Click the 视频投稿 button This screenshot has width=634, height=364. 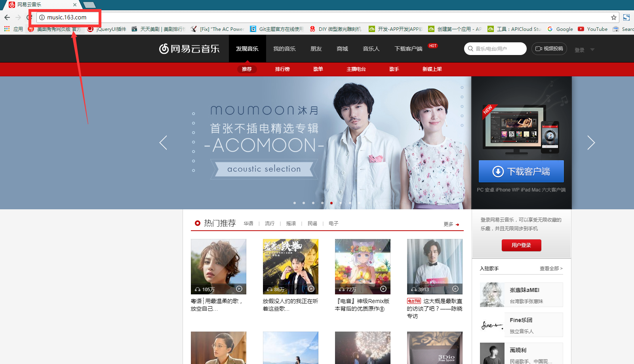pos(549,49)
